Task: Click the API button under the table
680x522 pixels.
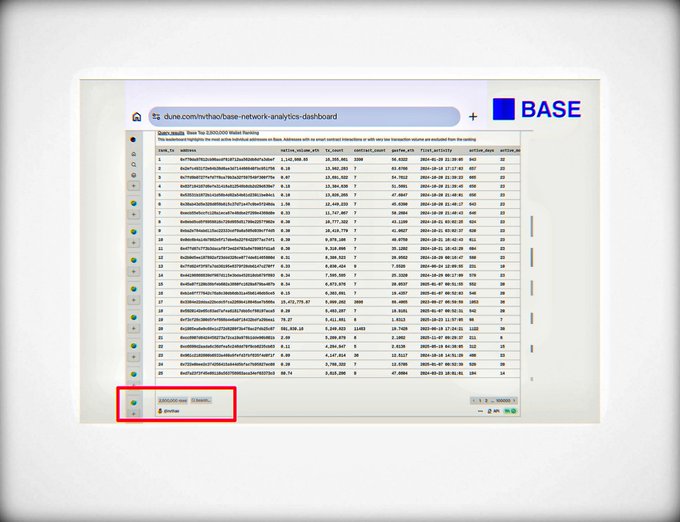Action: tap(494, 411)
